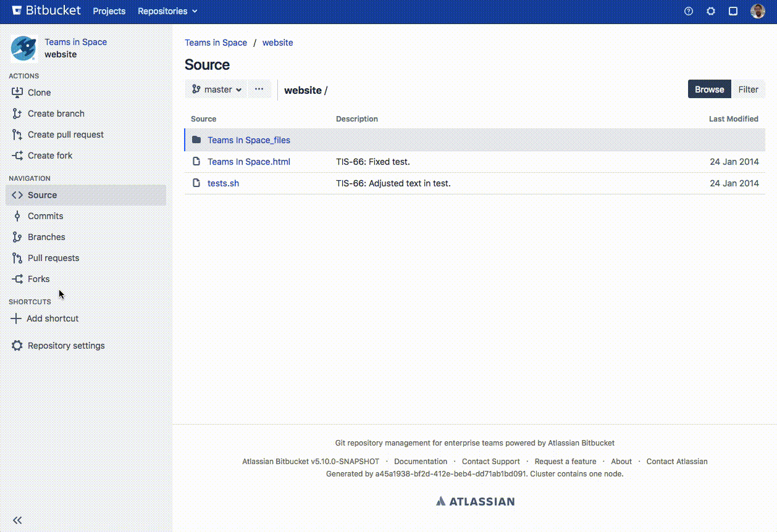Collapse the sidebar with the chevron control
Viewport: 777px width, 532px height.
pyautogui.click(x=18, y=520)
